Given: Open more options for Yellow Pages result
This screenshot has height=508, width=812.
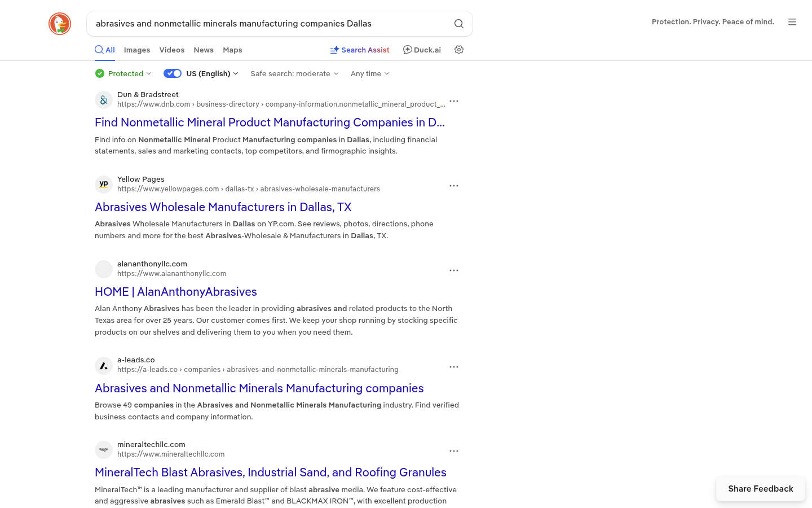Looking at the screenshot, I should (454, 186).
